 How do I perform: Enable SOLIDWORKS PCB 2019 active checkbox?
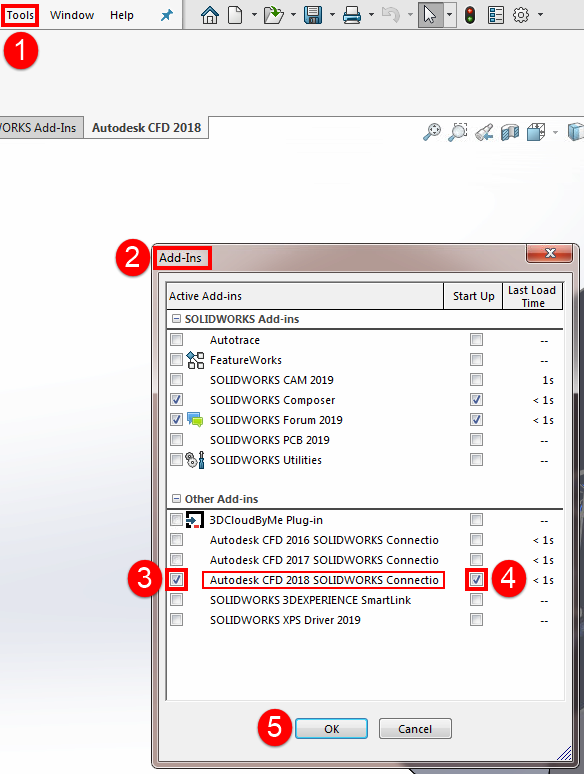[176, 439]
